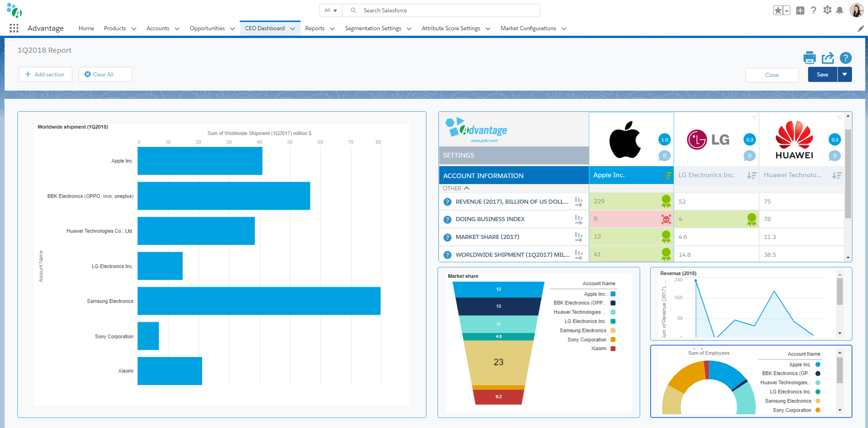Open the Save button dropdown arrow
The image size is (868, 428).
(845, 75)
